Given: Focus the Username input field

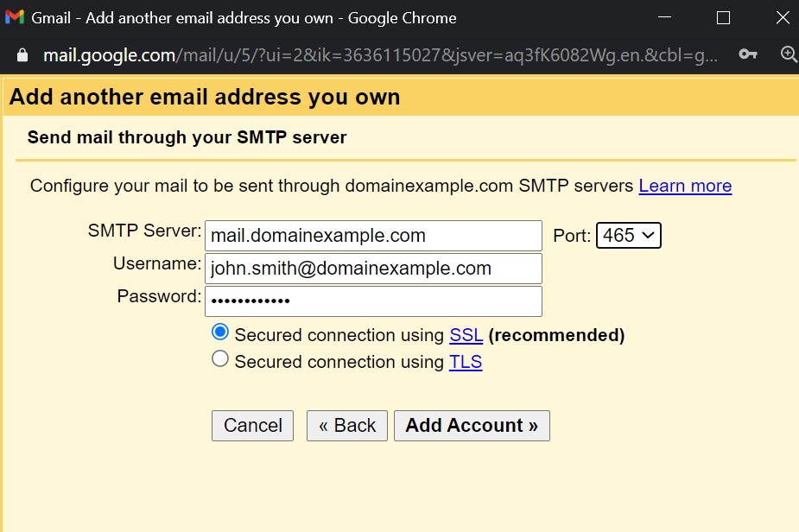Looking at the screenshot, I should click(373, 269).
